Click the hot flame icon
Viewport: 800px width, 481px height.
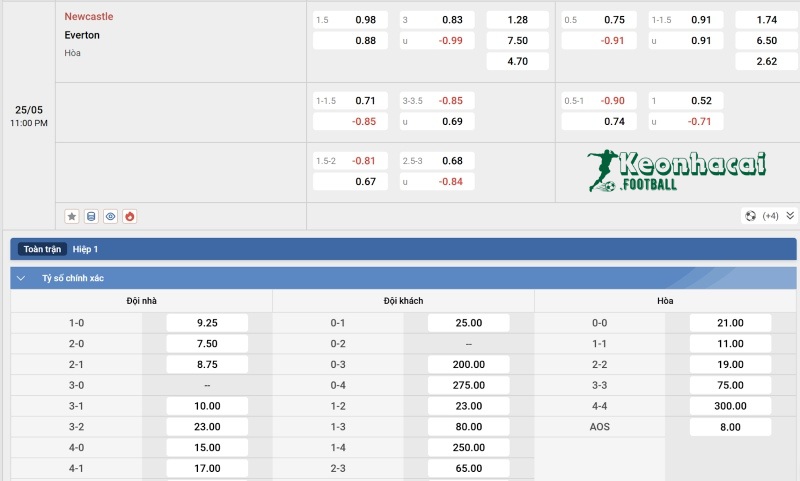[x=129, y=216]
